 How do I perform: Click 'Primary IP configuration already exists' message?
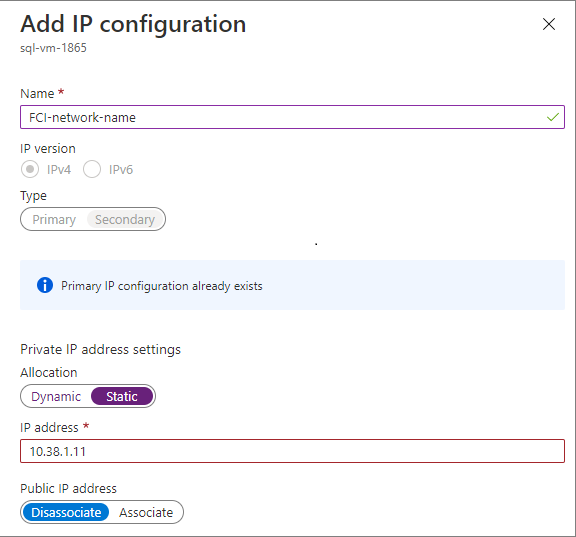click(162, 286)
